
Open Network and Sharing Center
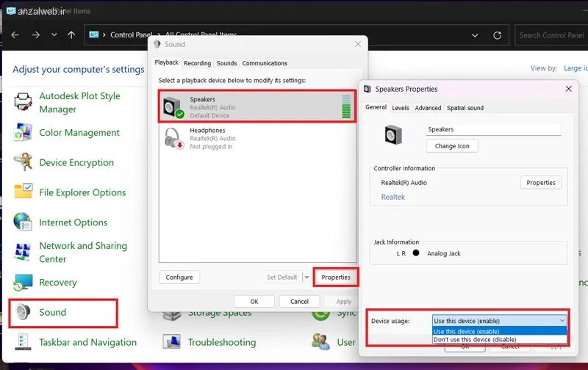[82, 253]
